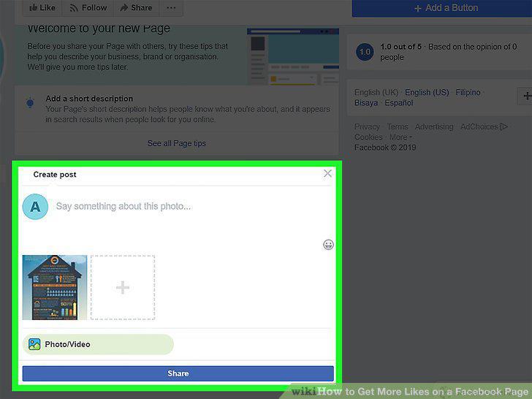532x399 pixels.
Task: Open the three-dots more options menu
Action: point(171,8)
